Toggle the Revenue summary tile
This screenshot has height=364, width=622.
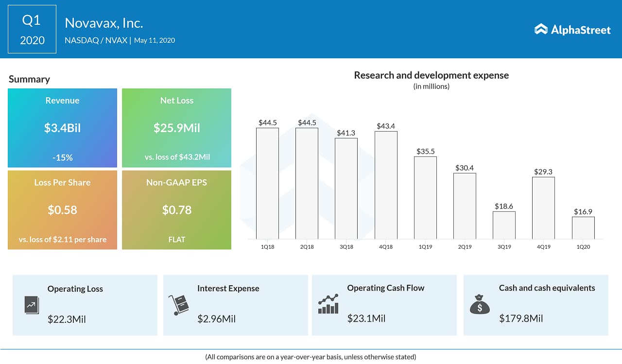(62, 128)
